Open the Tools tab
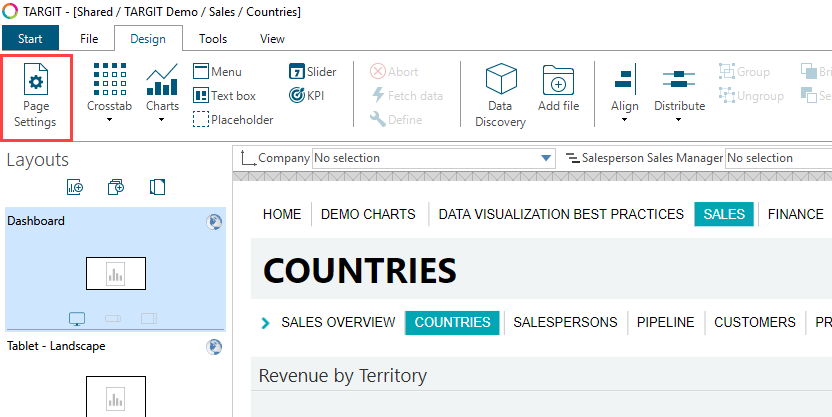 coord(213,39)
